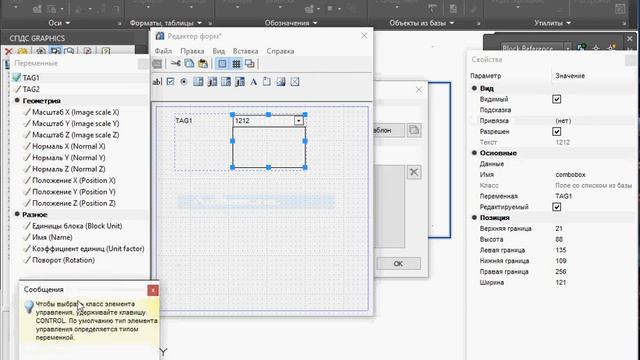Click the red X icon in SPDS GRAPHICS toolbar
This screenshot has height=360, width=640.
coord(8,51)
